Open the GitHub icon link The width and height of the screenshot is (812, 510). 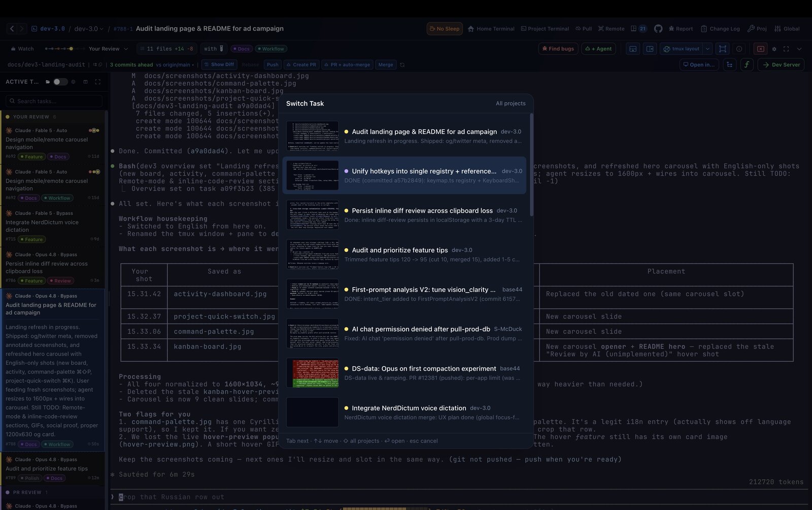[x=658, y=29]
